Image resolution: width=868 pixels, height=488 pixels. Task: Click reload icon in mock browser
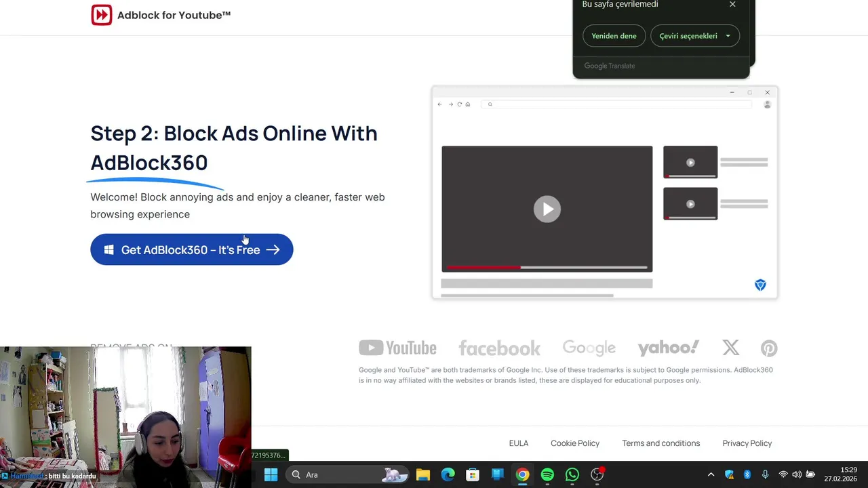pos(459,104)
